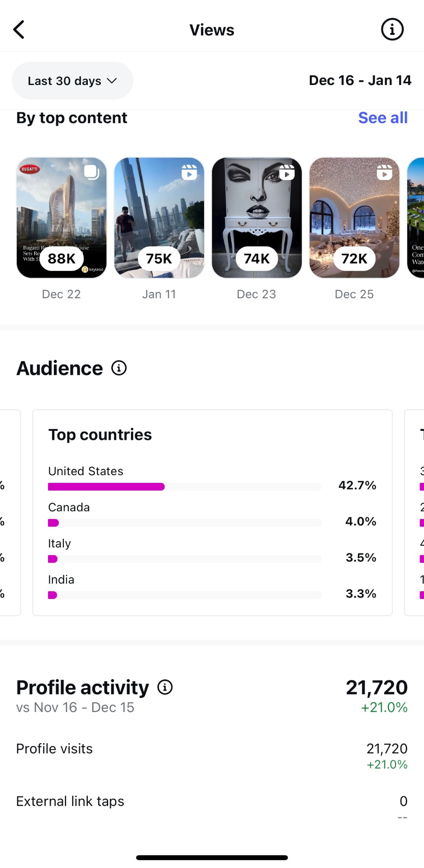The image size is (424, 868).
Task: Tap the back arrow icon
Action: coord(19,30)
